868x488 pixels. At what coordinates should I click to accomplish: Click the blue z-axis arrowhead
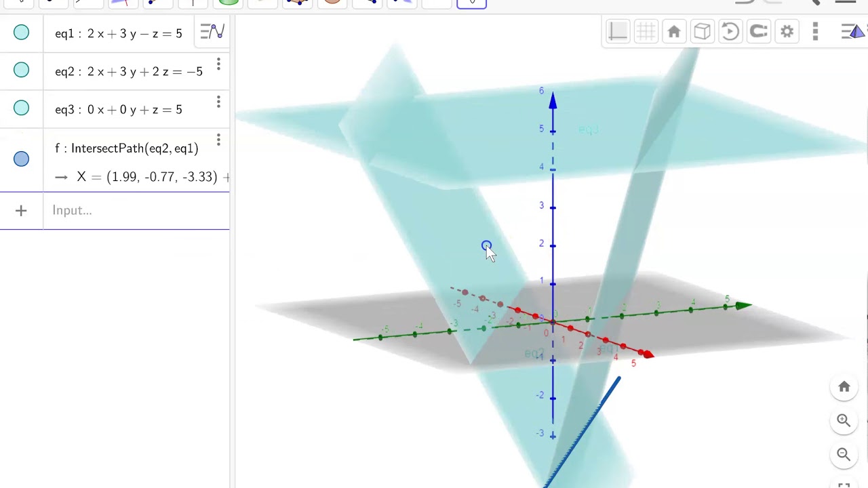click(553, 101)
